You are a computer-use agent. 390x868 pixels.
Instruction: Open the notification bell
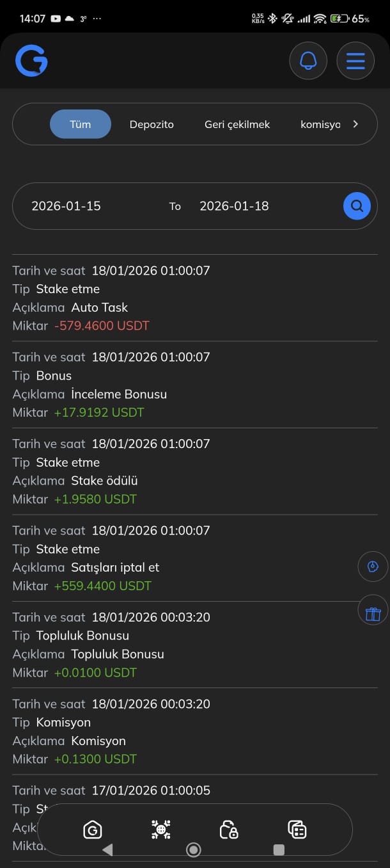click(308, 61)
